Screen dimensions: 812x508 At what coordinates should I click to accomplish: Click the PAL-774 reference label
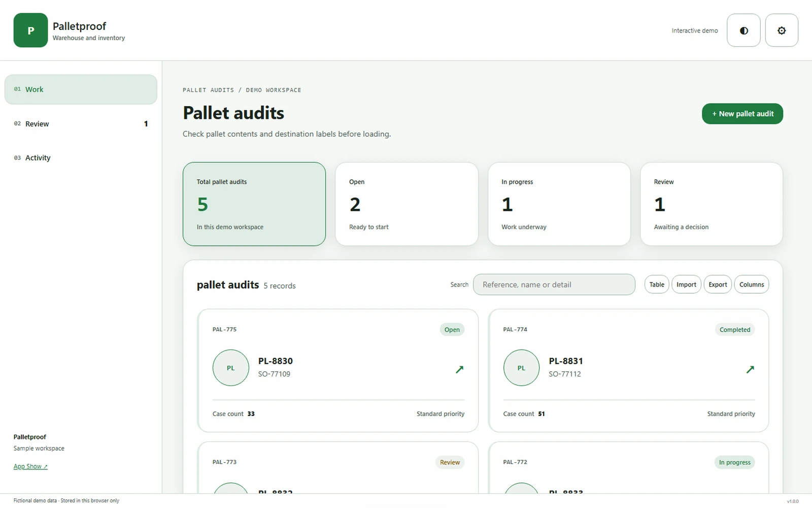[x=515, y=329]
